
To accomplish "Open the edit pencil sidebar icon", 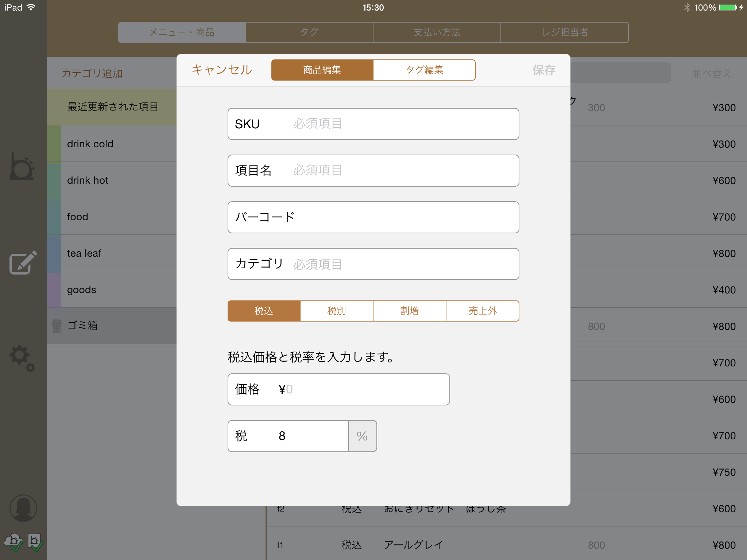I will pyautogui.click(x=23, y=262).
